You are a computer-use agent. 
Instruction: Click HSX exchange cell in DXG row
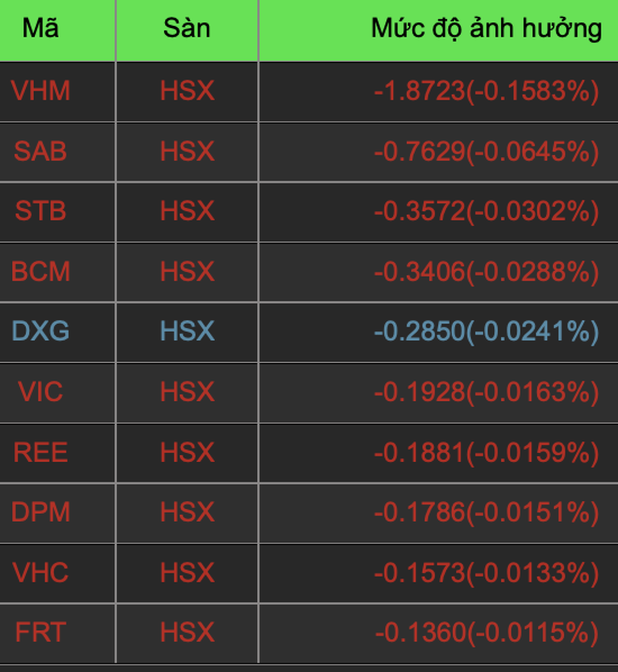187,331
